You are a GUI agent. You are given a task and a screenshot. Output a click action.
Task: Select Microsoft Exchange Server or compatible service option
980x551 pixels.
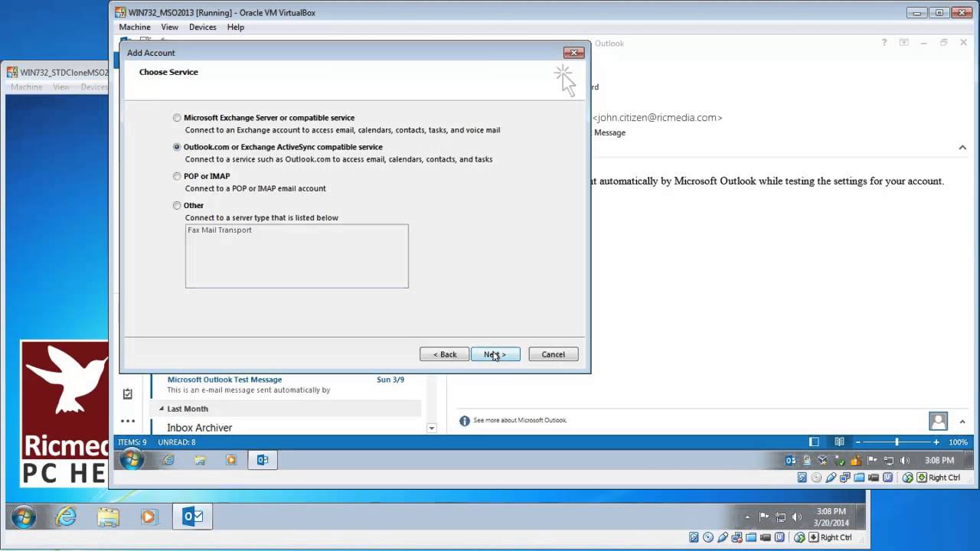tap(177, 118)
